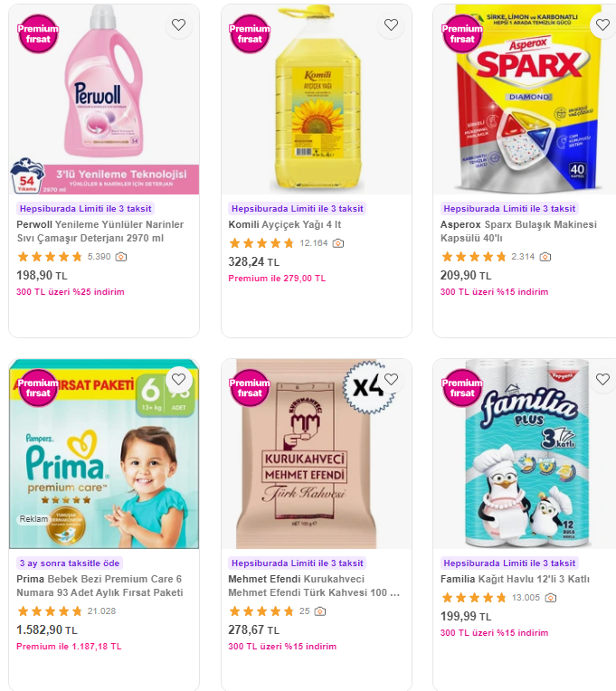Toggle favorite heart on Komili sunflower oil

click(391, 25)
